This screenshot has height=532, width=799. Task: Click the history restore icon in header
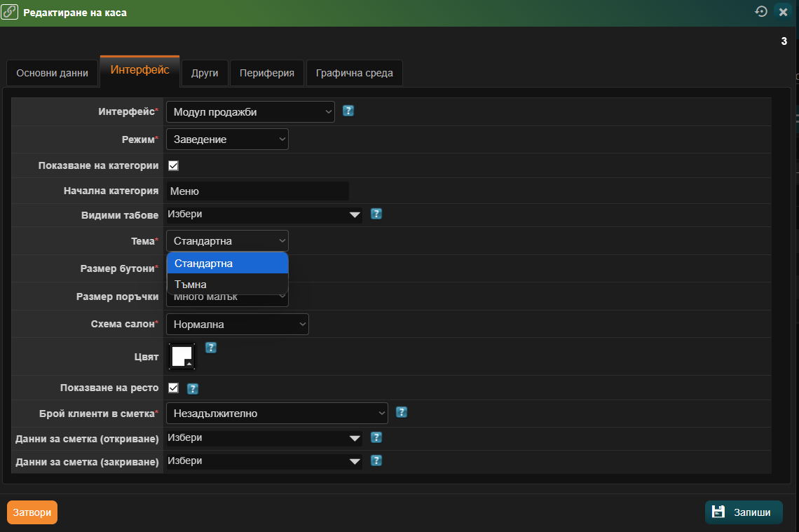point(761,11)
